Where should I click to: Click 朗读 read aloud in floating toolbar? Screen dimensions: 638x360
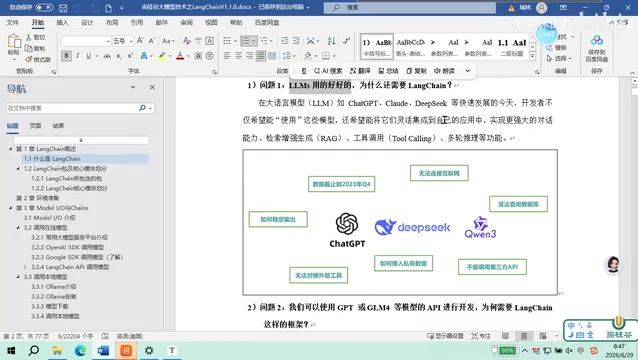click(444, 71)
